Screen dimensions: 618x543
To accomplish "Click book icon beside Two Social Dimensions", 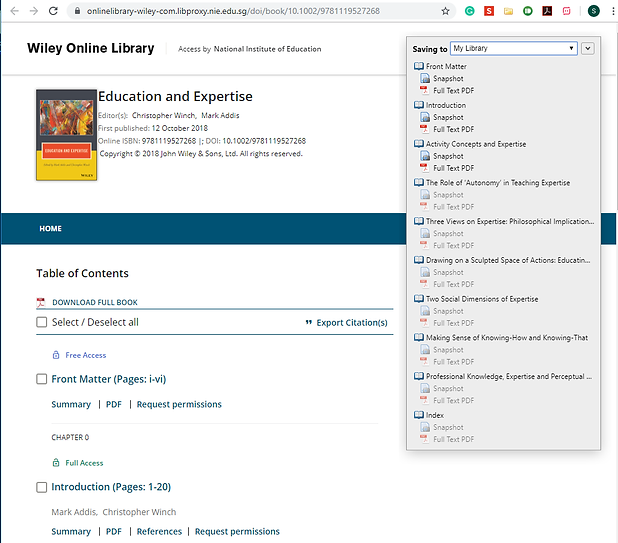I will pyautogui.click(x=419, y=299).
